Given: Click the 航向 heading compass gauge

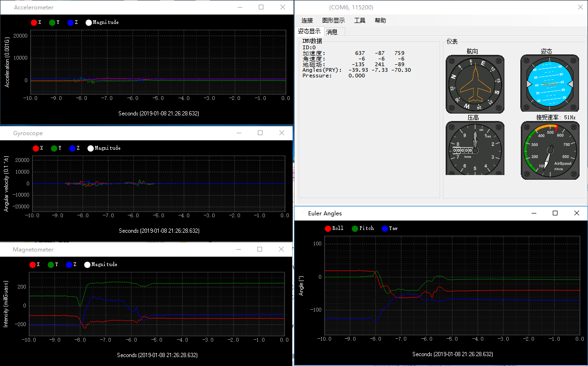Looking at the screenshot, I should (475, 84).
